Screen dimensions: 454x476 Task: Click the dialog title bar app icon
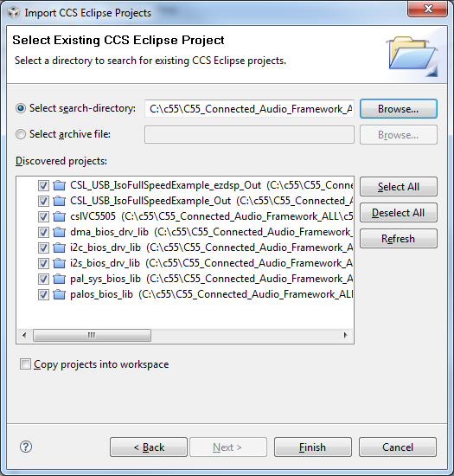point(13,13)
